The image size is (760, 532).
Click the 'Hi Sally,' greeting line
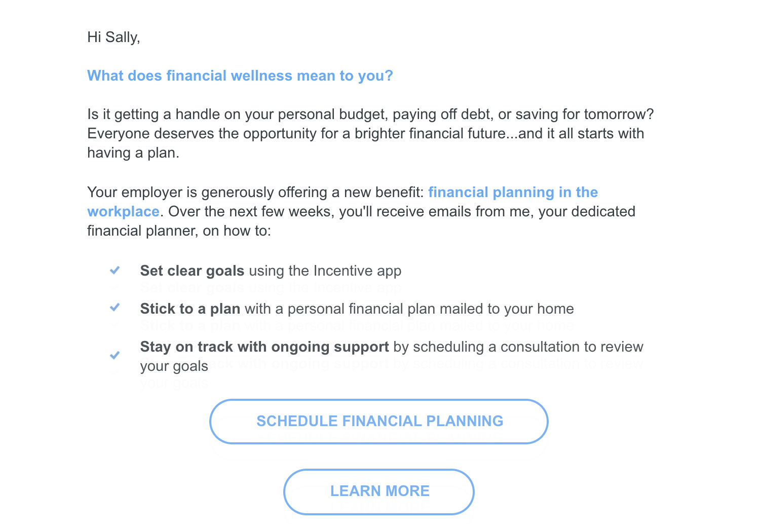(113, 37)
